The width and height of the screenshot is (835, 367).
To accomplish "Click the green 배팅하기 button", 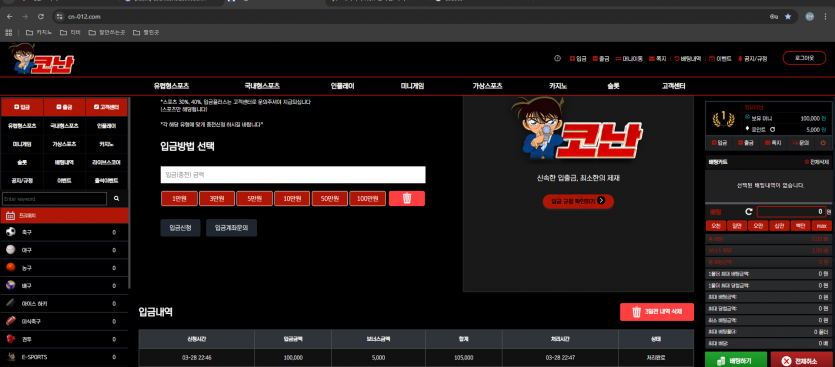I will [736, 361].
